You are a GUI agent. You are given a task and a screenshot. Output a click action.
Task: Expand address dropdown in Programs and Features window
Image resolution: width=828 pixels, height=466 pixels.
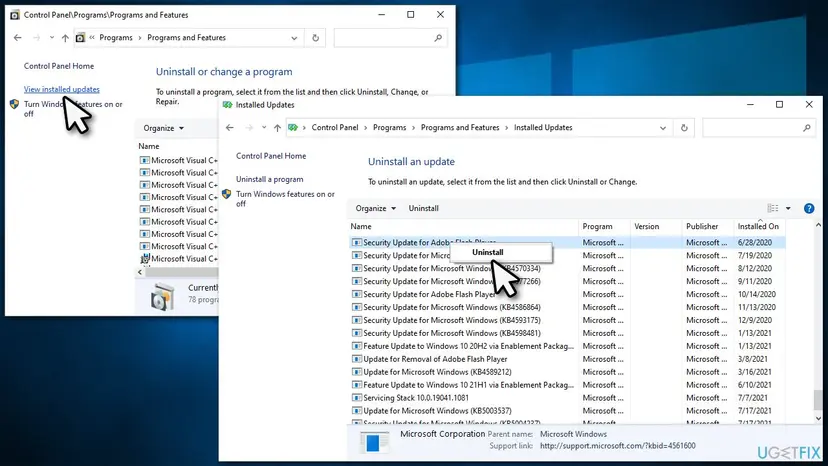pyautogui.click(x=294, y=38)
